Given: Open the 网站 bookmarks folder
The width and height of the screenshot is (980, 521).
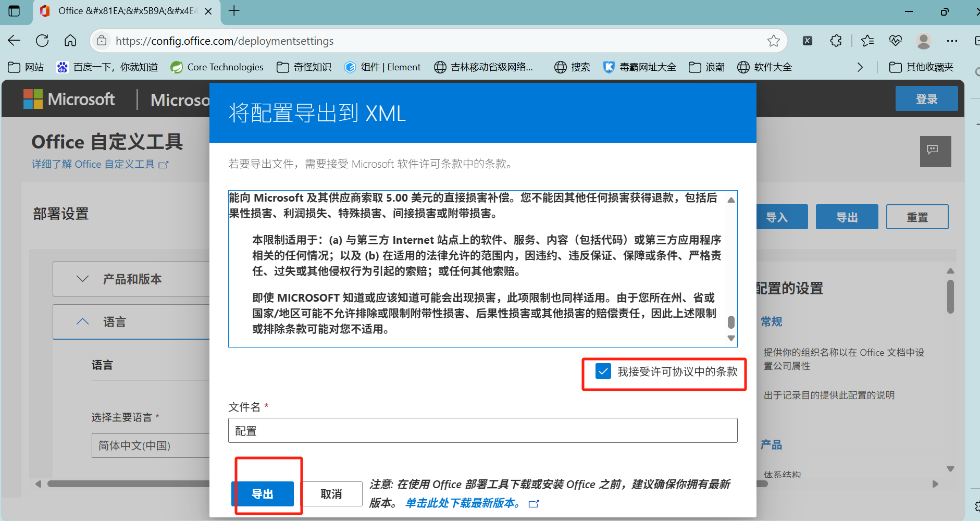Looking at the screenshot, I should tap(26, 67).
